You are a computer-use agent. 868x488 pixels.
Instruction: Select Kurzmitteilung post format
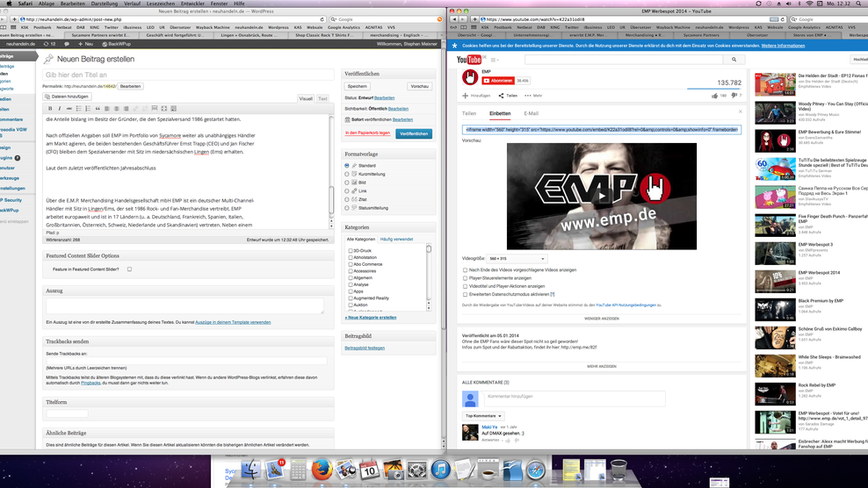tap(347, 174)
